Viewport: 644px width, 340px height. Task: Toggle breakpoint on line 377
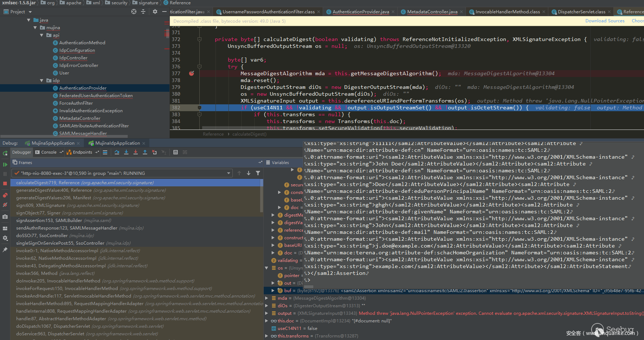pyautogui.click(x=191, y=73)
